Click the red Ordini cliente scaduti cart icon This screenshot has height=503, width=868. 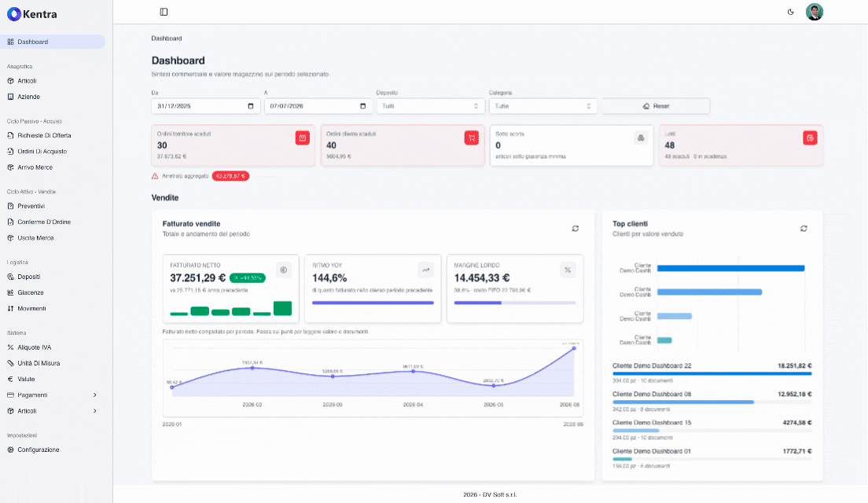pyautogui.click(x=472, y=138)
